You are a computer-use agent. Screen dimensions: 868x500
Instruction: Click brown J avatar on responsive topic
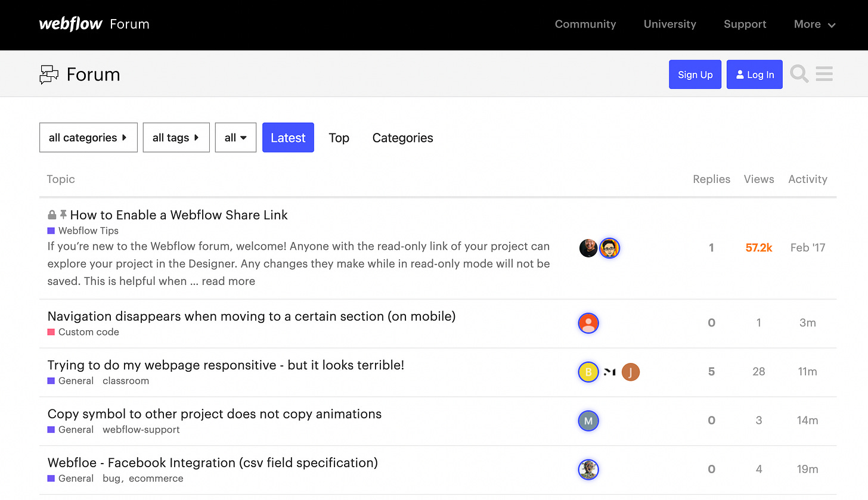click(631, 372)
